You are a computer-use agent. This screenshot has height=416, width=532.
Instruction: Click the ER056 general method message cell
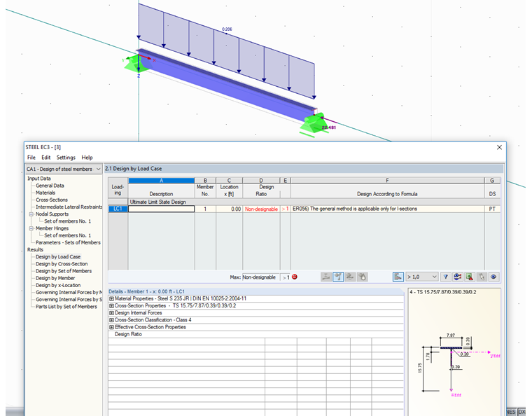click(x=388, y=209)
